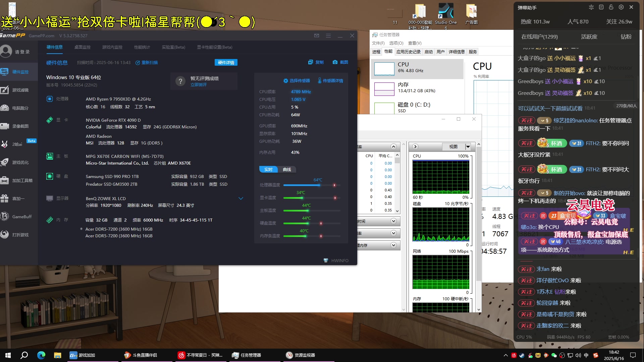Image resolution: width=644 pixels, height=362 pixels.
Task: Collapse the top section with up chevron in Resource Monitor
Action: click(393, 146)
